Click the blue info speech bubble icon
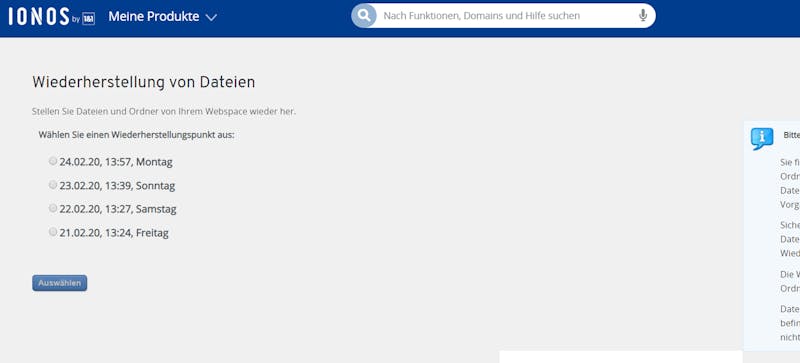Viewport: 800px width, 363px height. click(762, 138)
